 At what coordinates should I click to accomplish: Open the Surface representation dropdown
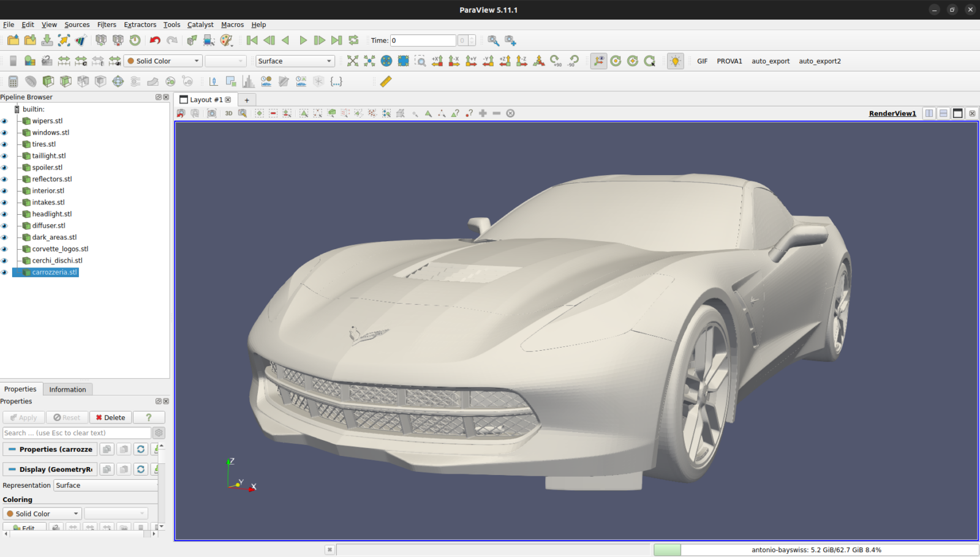[295, 61]
